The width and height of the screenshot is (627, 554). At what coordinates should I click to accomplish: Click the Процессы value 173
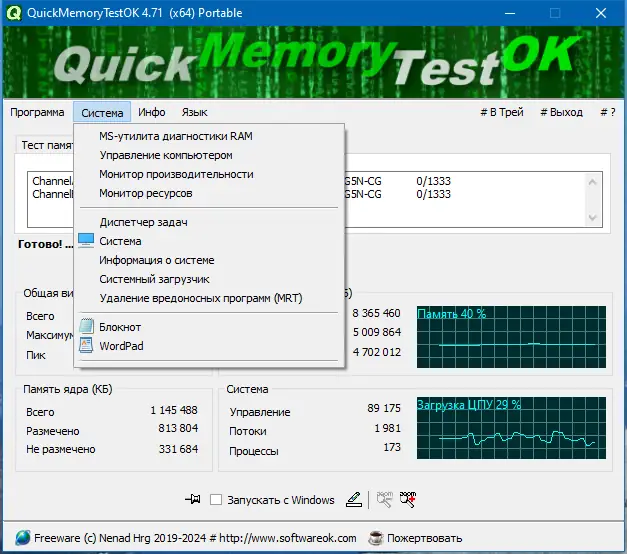coord(392,447)
